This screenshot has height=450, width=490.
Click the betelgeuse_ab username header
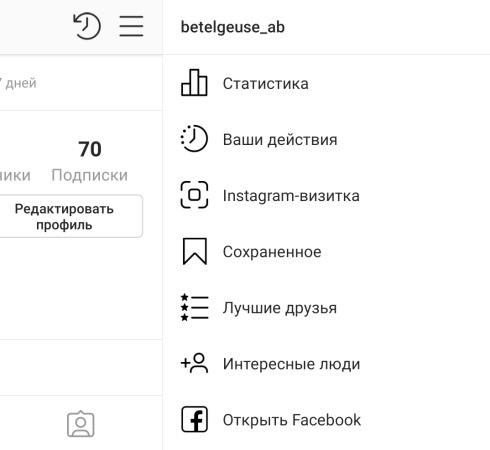[x=233, y=27]
